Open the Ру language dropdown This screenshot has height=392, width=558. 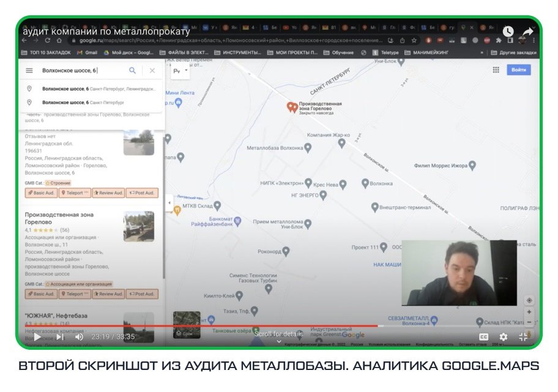[180, 71]
